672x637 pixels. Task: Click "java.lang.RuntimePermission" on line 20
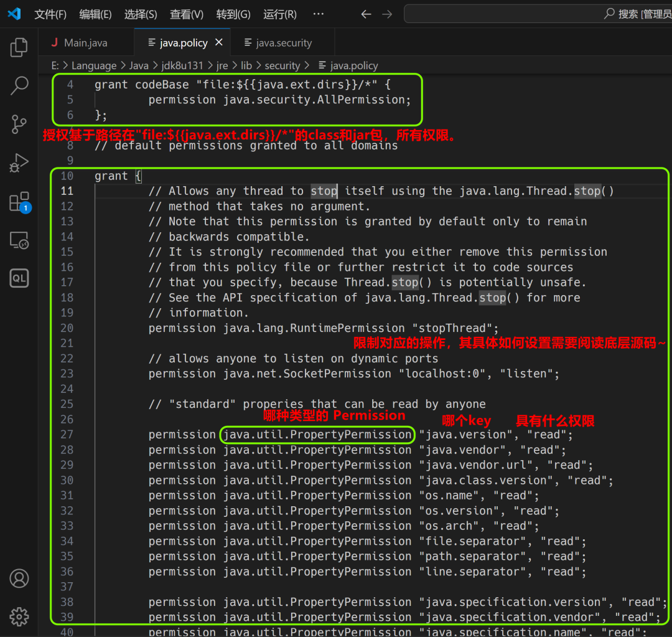coord(314,329)
